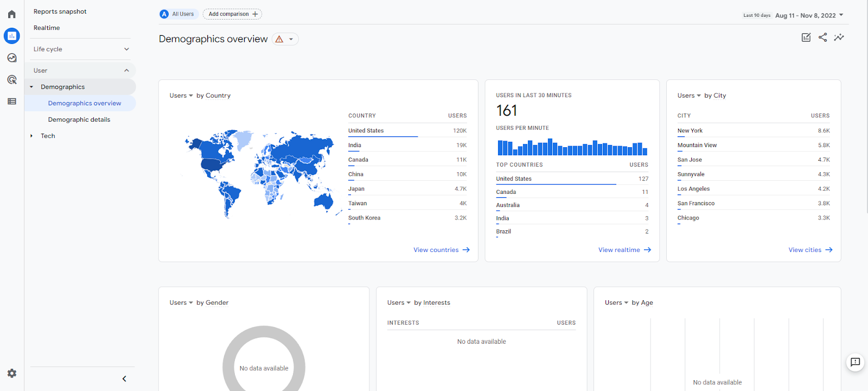Viewport: 868px width, 391px height.
Task: Click China row in Country table
Action: click(x=407, y=174)
